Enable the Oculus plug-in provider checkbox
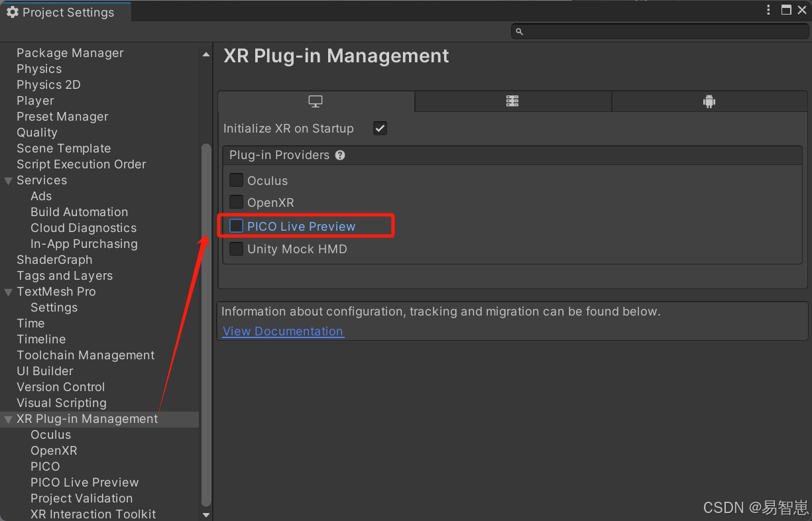Screen dimensions: 812x521 [237, 180]
